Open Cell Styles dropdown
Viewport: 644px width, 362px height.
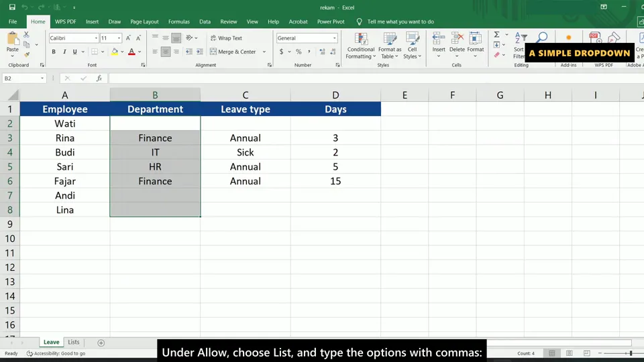click(412, 46)
